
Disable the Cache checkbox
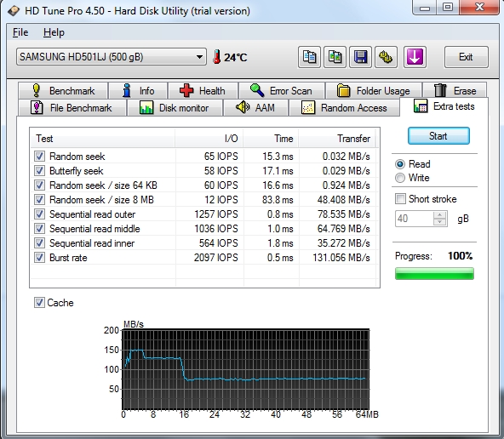click(x=39, y=303)
